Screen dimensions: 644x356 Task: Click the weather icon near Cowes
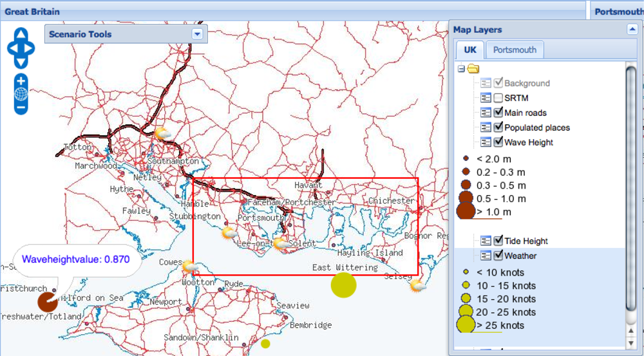pos(190,265)
